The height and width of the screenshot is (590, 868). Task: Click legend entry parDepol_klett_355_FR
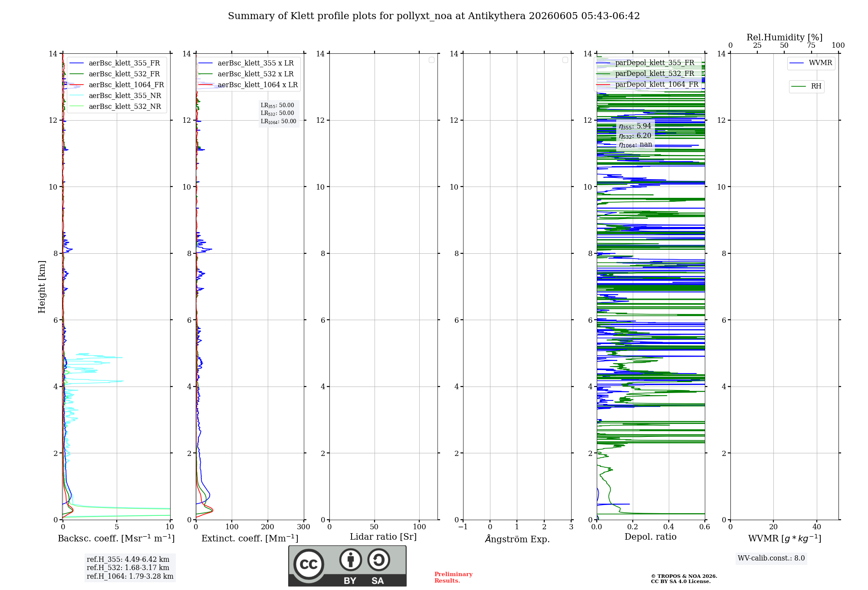click(654, 63)
